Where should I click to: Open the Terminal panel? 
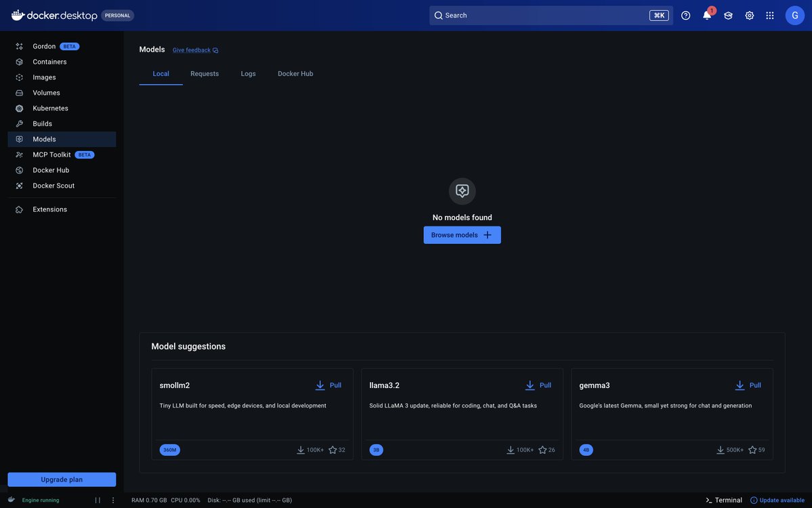[723, 501]
